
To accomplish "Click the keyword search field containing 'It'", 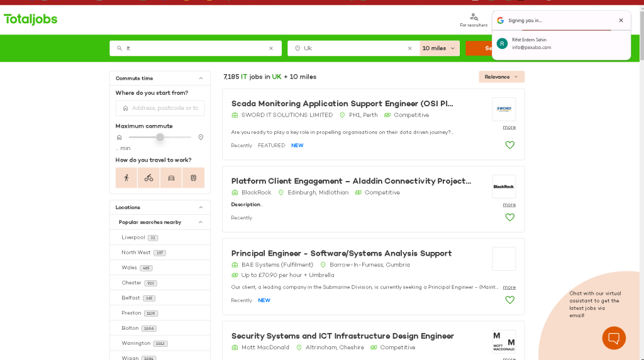I will 196,48.
